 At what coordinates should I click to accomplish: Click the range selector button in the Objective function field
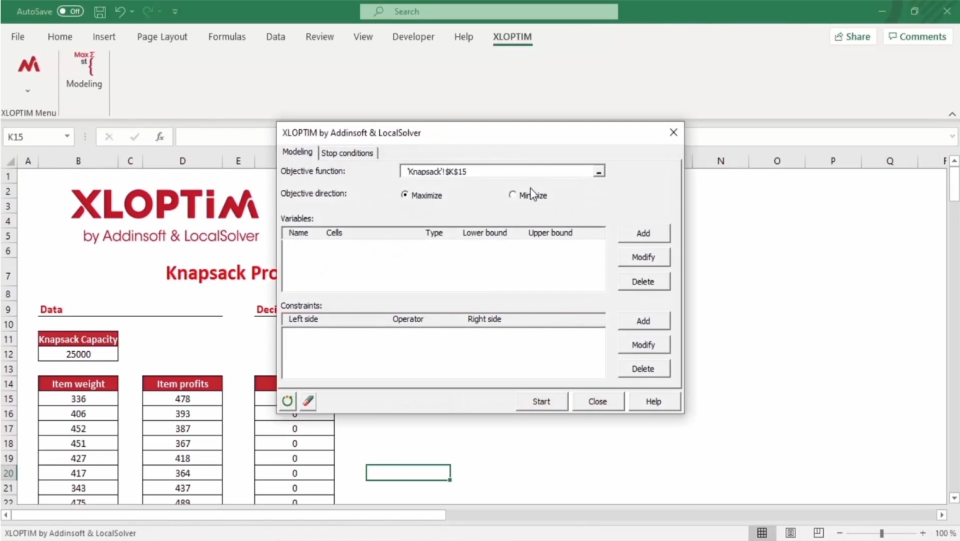(x=599, y=171)
